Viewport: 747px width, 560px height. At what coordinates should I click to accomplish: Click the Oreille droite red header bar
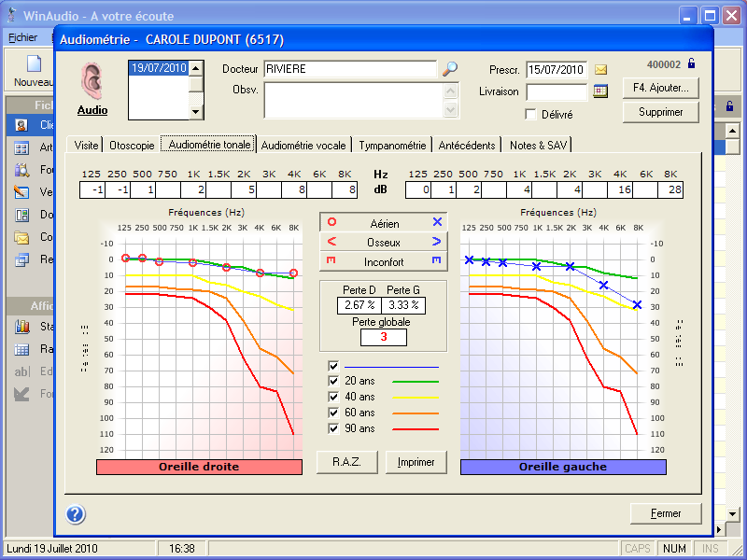199,467
